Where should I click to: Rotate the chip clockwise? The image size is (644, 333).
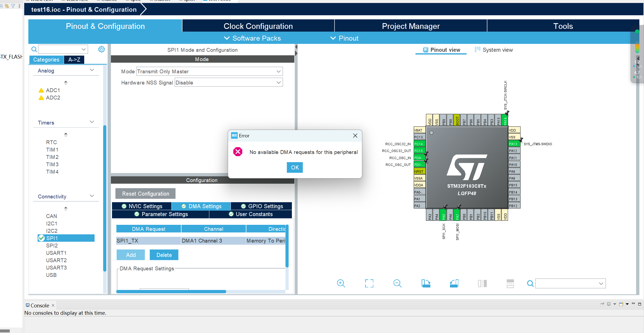[x=426, y=283]
